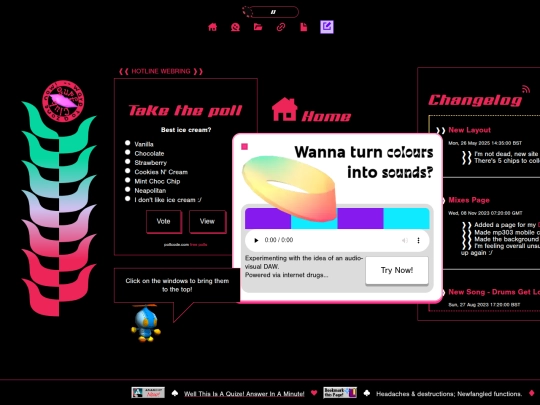
Task: Click "Powered via internet drugs..." text
Action: click(287, 275)
